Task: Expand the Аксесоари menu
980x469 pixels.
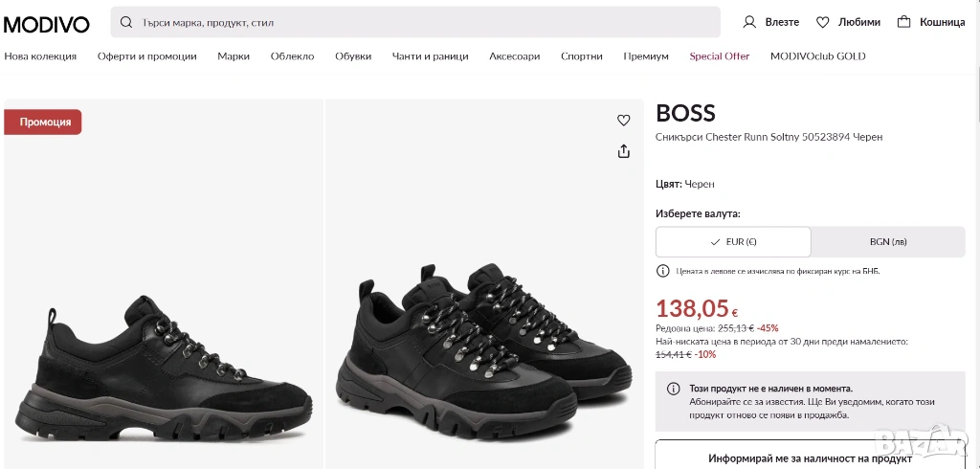Action: (x=514, y=56)
